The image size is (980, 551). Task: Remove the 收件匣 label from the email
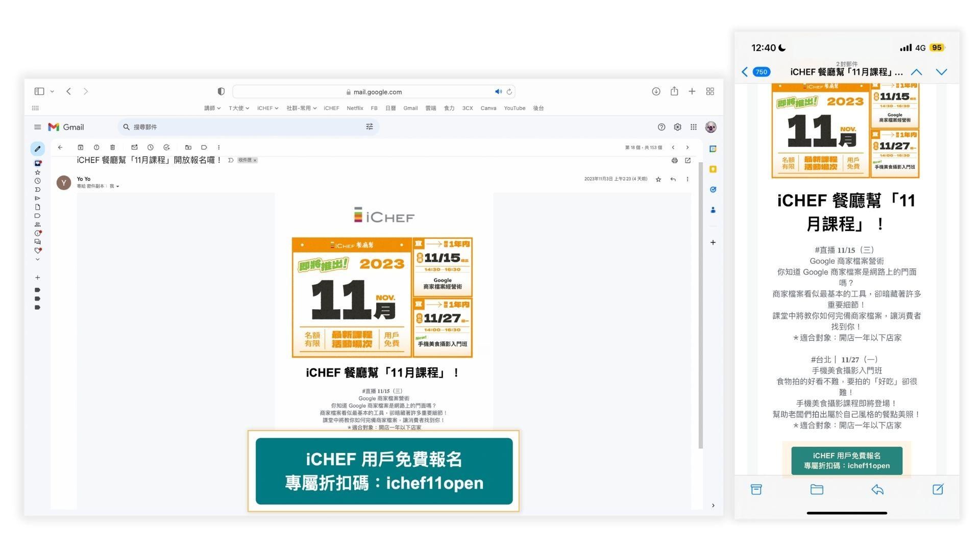point(255,160)
